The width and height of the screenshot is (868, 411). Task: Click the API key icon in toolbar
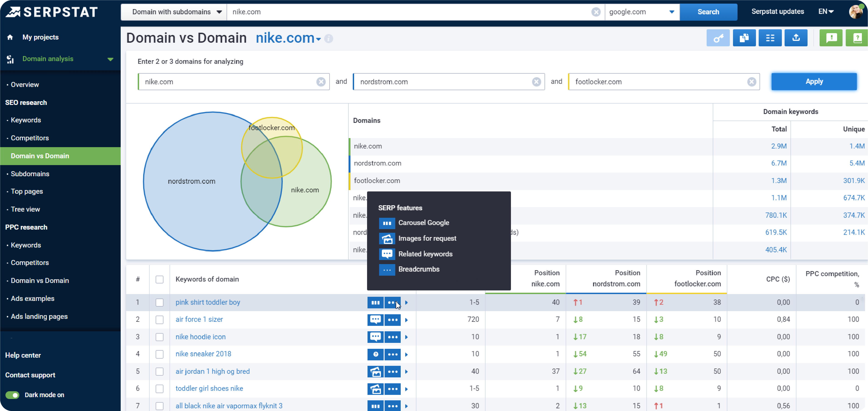pyautogui.click(x=718, y=38)
